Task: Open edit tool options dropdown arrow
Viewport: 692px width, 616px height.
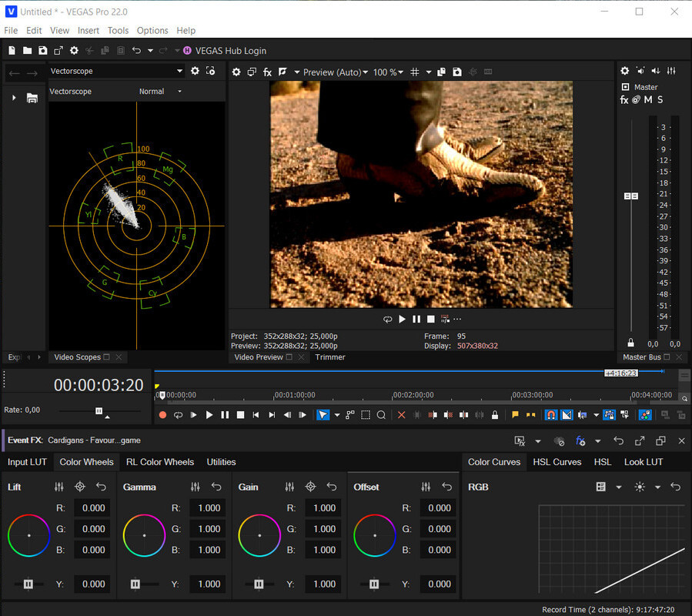Action: [337, 415]
